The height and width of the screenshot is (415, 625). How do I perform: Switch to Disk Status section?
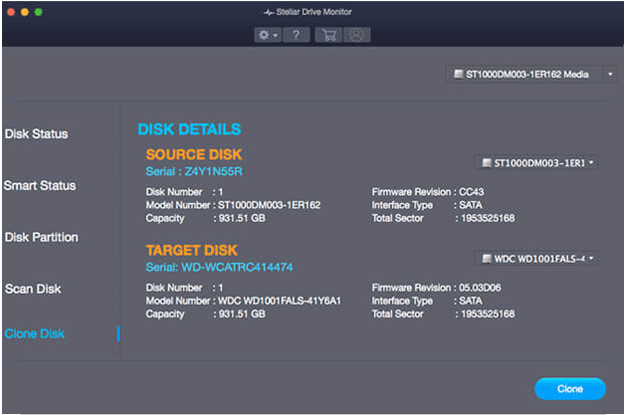click(x=36, y=134)
